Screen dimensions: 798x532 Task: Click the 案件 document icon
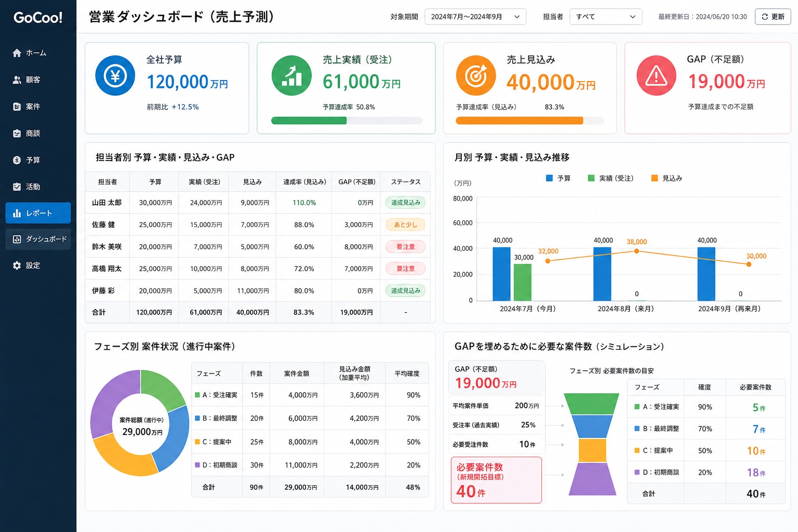(x=17, y=107)
